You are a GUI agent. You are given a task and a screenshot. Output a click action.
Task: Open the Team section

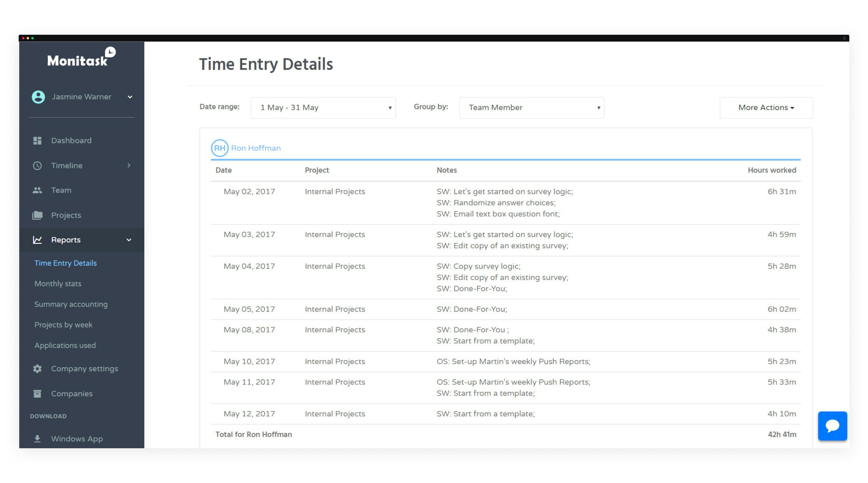pyautogui.click(x=61, y=190)
